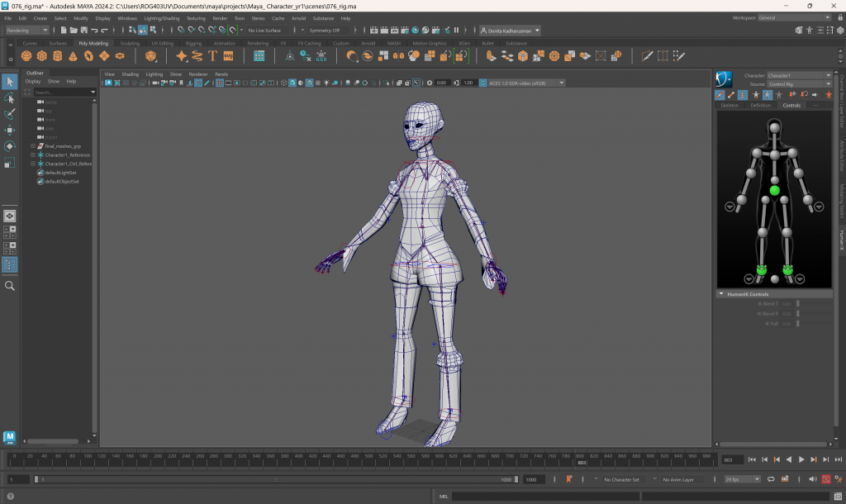846x504 pixels.
Task: Go to the start of playback range
Action: (x=752, y=459)
